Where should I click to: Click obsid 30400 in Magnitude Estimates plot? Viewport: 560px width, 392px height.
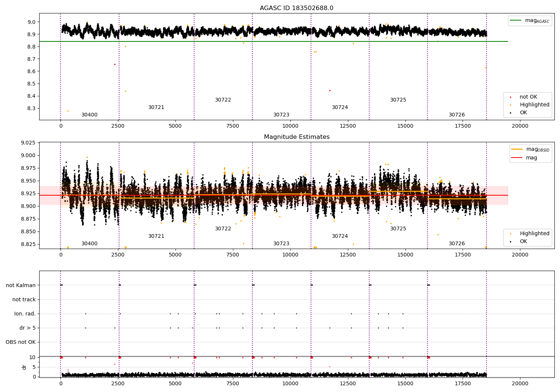[90, 244]
